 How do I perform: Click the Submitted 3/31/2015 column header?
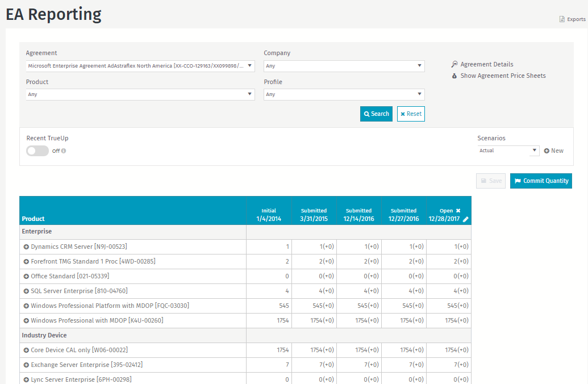tap(314, 215)
